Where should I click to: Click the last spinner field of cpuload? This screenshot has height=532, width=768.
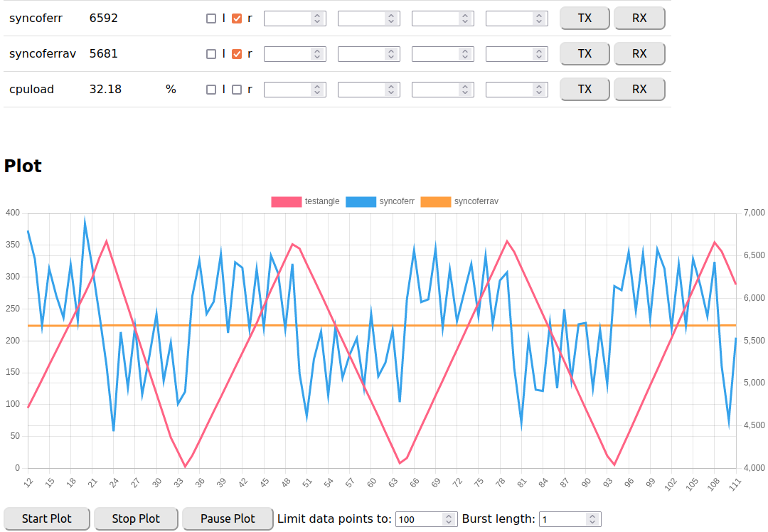click(510, 90)
